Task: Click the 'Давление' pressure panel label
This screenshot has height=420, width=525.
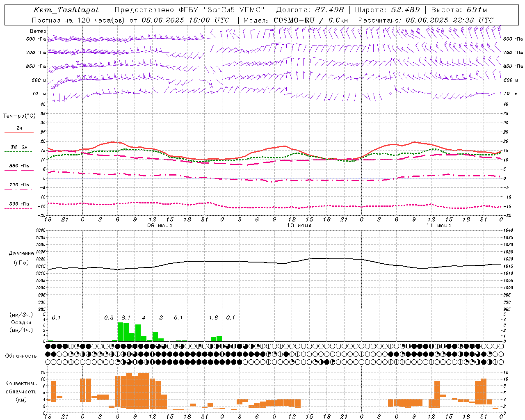Action: click(x=21, y=253)
